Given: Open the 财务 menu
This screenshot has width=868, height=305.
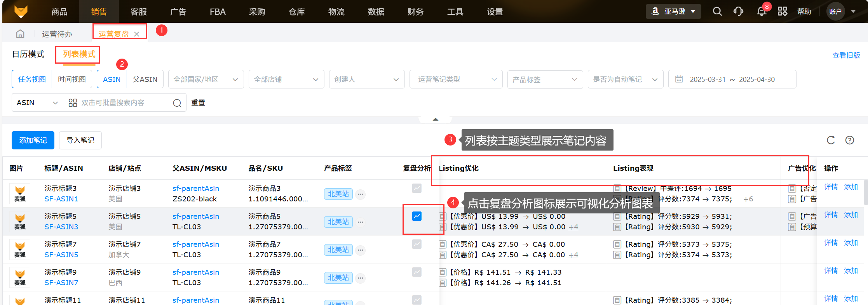Looking at the screenshot, I should (x=416, y=12).
